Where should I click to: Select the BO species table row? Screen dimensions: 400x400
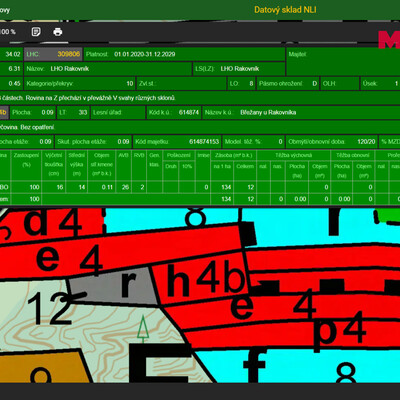[x=200, y=187]
